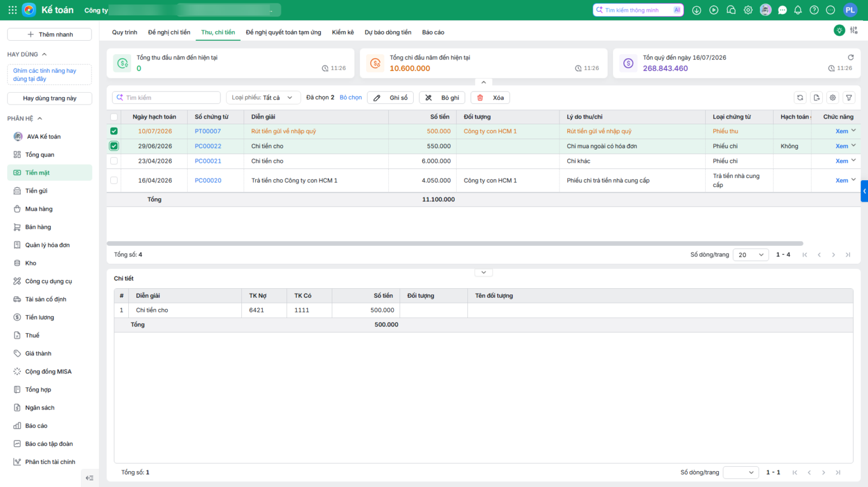Export the voucher list to file

tap(817, 98)
